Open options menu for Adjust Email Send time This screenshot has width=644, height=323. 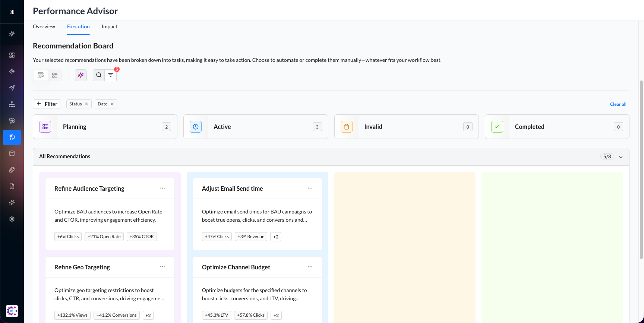pyautogui.click(x=310, y=188)
